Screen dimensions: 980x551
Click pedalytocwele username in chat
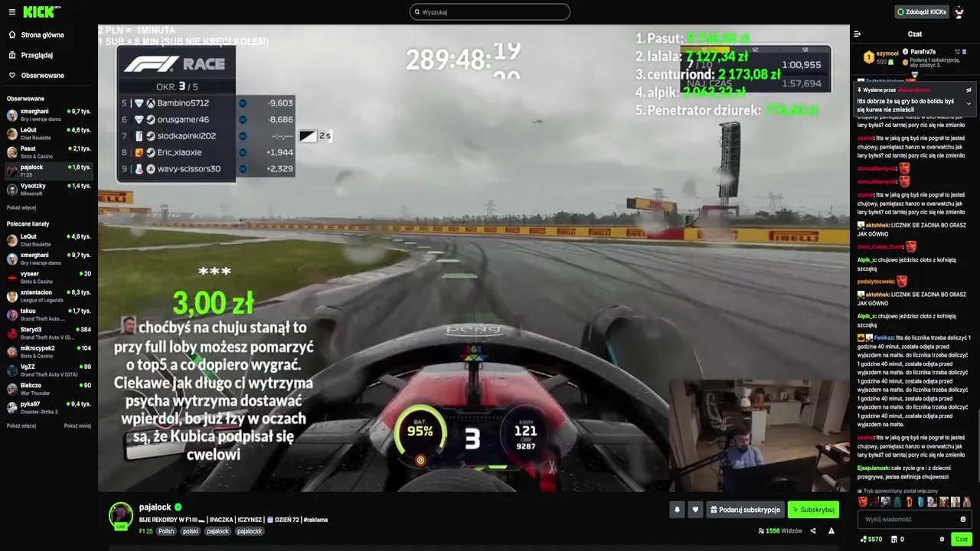(x=876, y=282)
